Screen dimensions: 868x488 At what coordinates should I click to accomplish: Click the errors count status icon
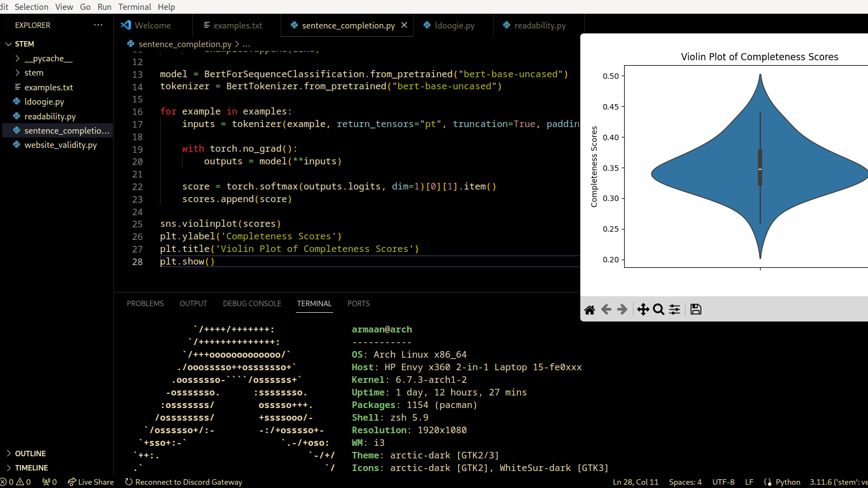[7, 482]
